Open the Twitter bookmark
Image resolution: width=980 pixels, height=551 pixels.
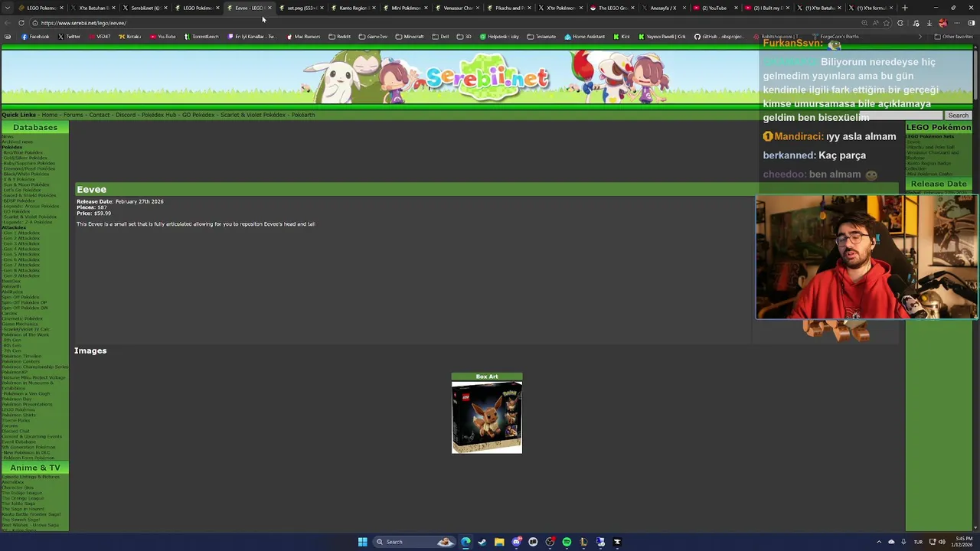click(69, 37)
